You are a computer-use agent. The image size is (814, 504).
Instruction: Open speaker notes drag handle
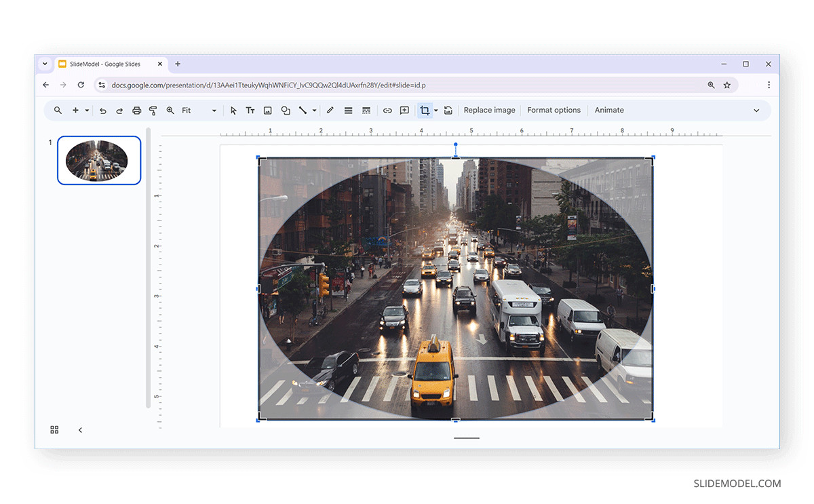[467, 438]
